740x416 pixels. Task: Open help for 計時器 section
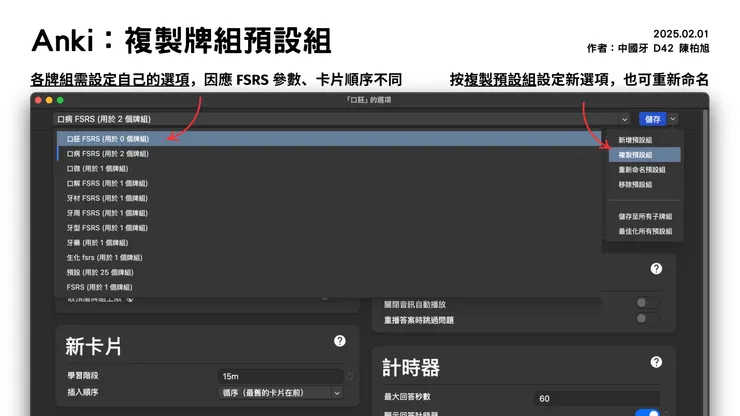[x=656, y=362]
